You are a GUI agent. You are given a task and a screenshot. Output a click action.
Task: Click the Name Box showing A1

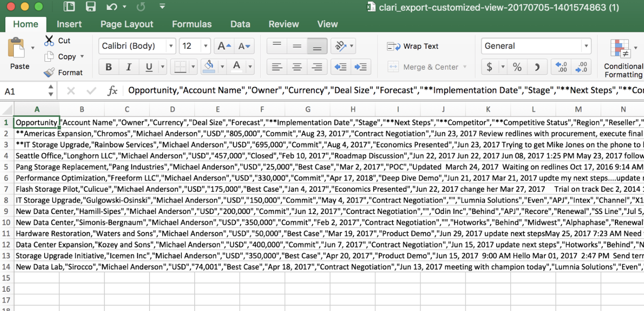pyautogui.click(x=24, y=91)
